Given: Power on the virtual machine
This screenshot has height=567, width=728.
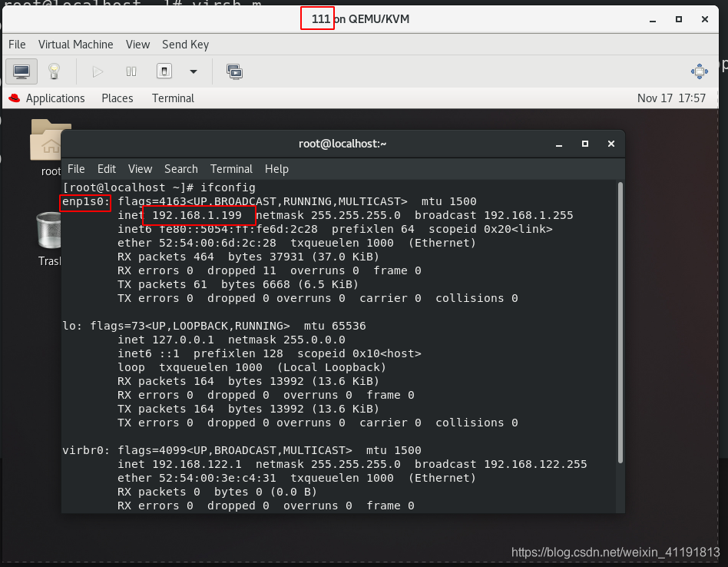Looking at the screenshot, I should click(x=98, y=71).
